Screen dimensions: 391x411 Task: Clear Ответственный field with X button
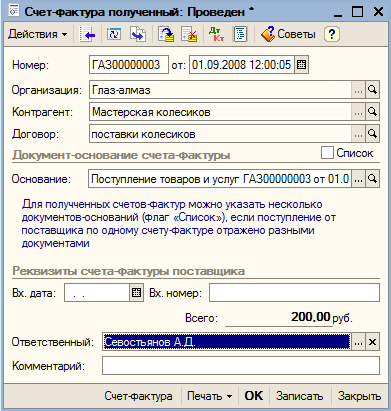pyautogui.click(x=372, y=342)
